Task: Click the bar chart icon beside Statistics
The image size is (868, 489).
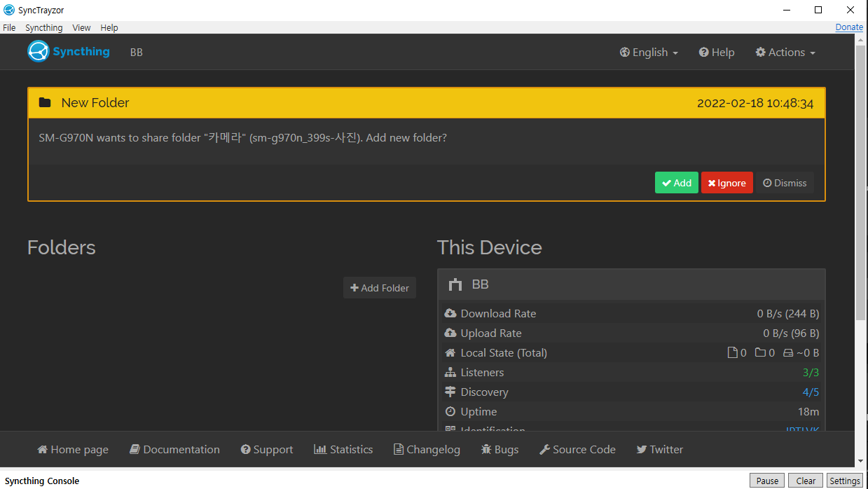Action: (320, 450)
